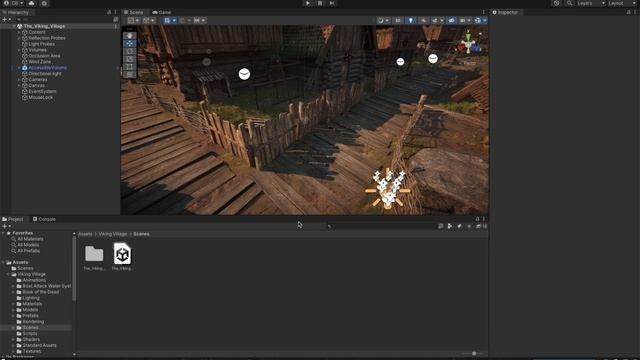Open the Gizmos dropdown arrow
This screenshot has height=360, width=640.
[x=485, y=20]
